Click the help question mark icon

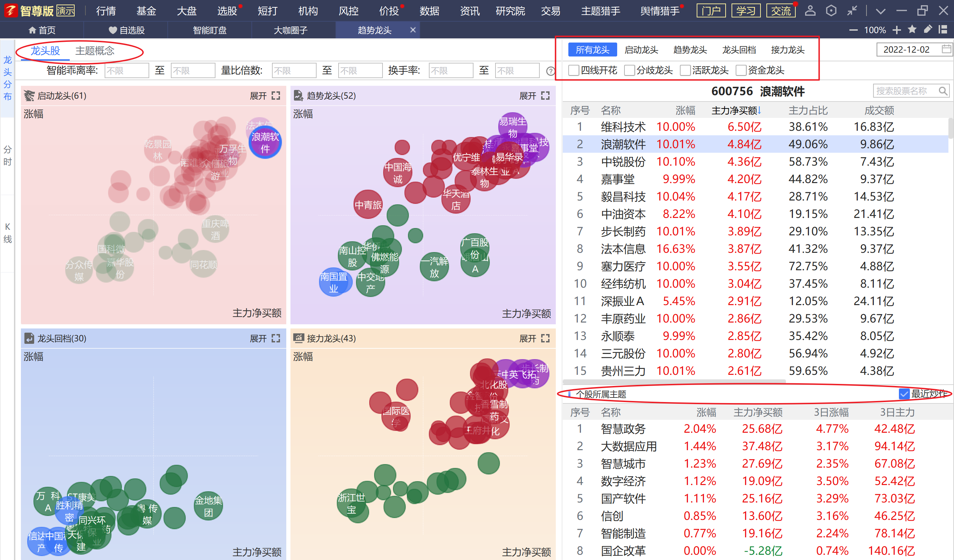551,71
